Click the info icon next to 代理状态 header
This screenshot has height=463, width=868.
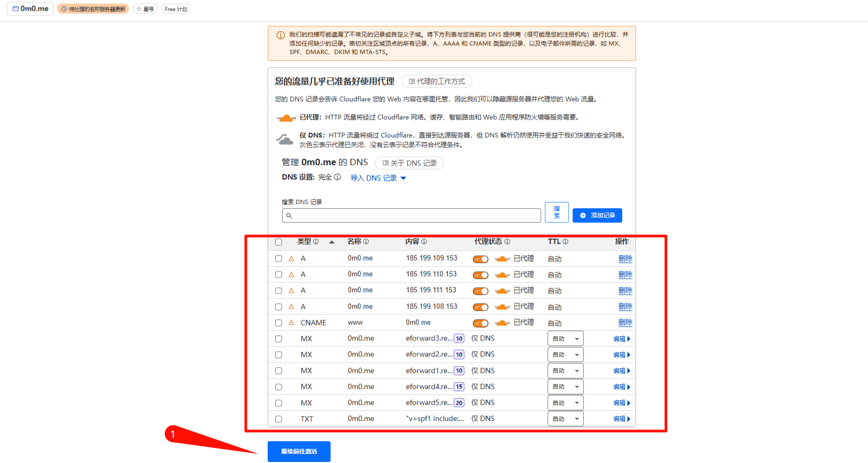click(x=507, y=242)
